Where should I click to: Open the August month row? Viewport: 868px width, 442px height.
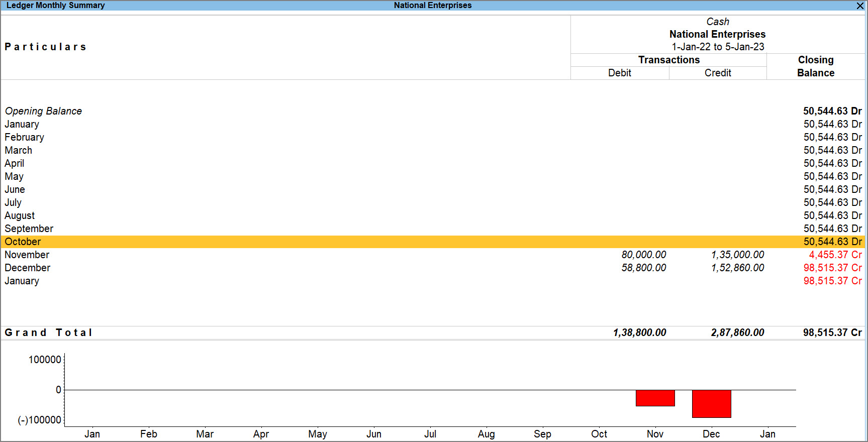click(x=433, y=215)
